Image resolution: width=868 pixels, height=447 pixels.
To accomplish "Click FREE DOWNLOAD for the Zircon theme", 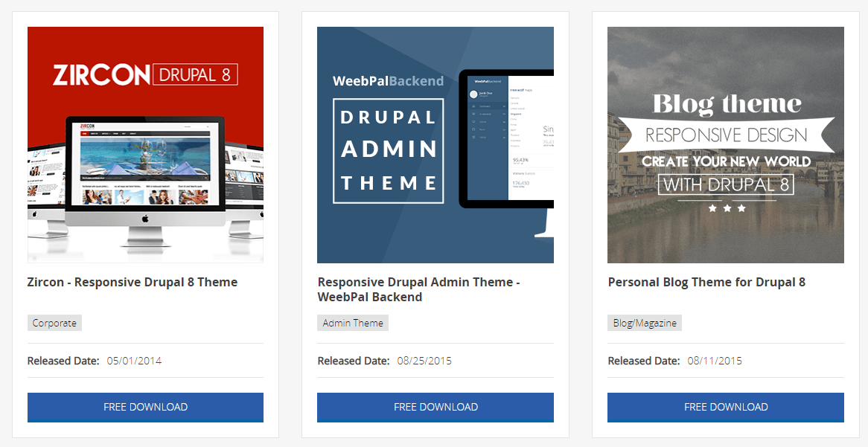I will [x=145, y=407].
